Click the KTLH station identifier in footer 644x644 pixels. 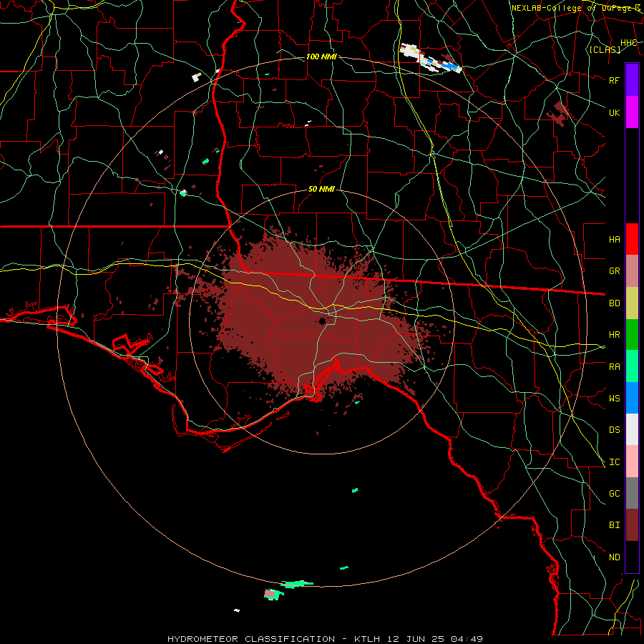coord(367,639)
